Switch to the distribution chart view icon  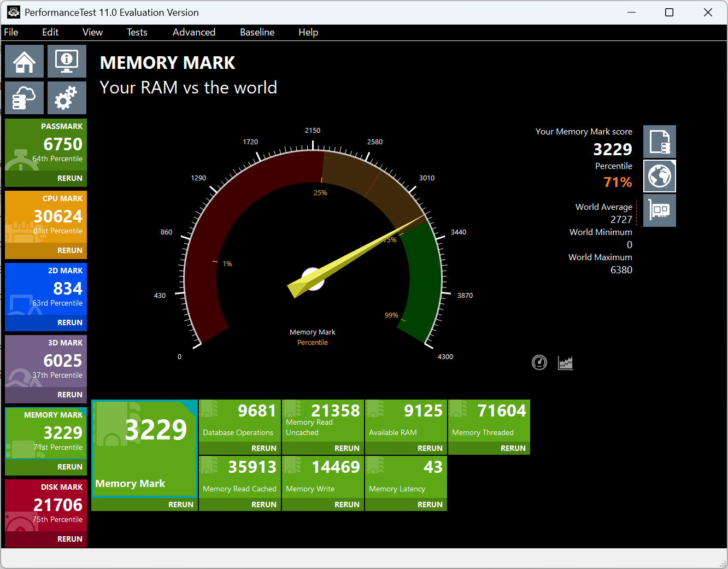coord(566,362)
